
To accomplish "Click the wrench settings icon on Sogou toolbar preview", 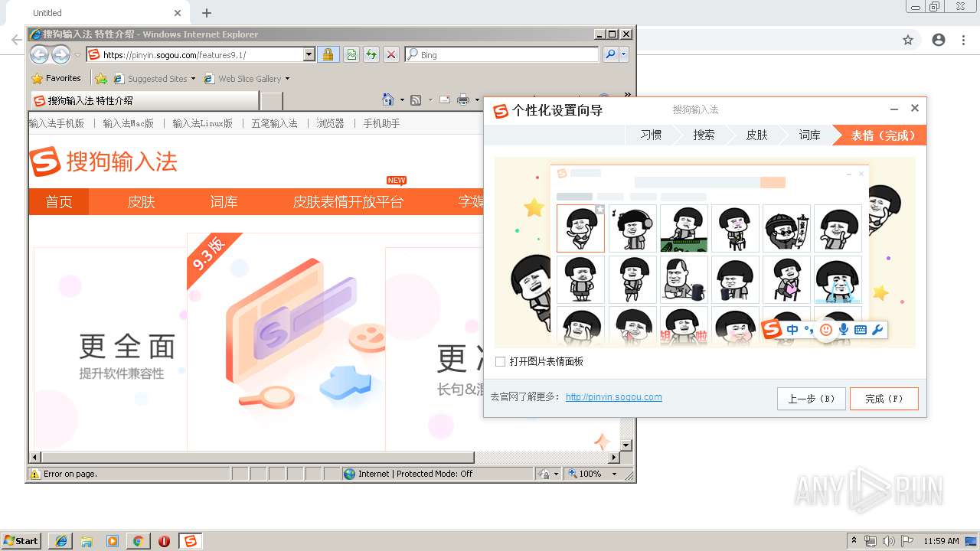I will pyautogui.click(x=877, y=330).
